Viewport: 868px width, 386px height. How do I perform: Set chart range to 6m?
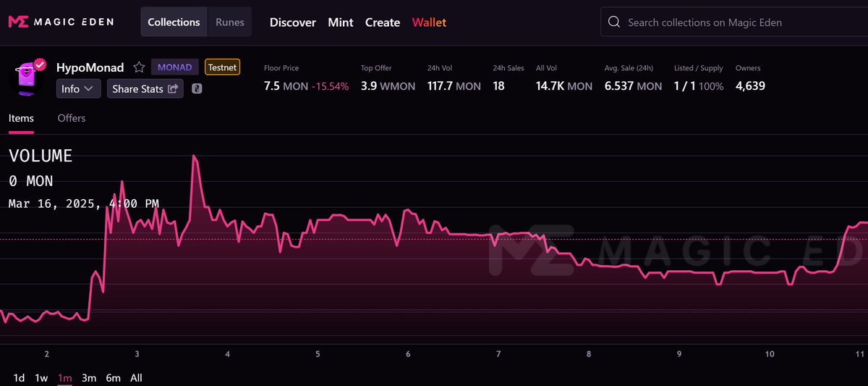tap(113, 377)
